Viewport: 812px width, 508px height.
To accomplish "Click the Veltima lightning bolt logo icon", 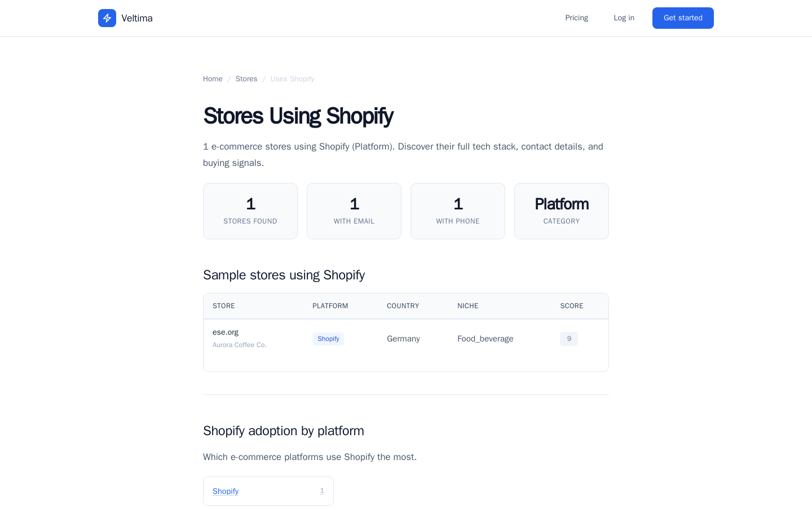I will [107, 18].
